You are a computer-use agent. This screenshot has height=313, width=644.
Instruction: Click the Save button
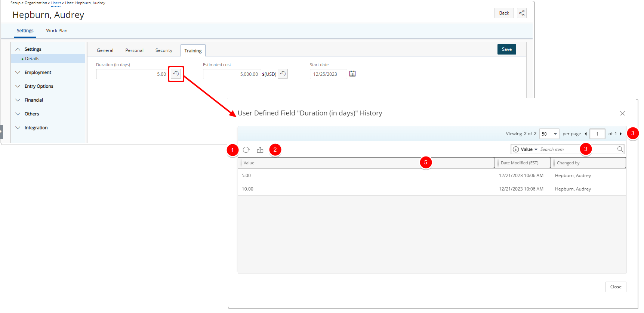click(506, 49)
